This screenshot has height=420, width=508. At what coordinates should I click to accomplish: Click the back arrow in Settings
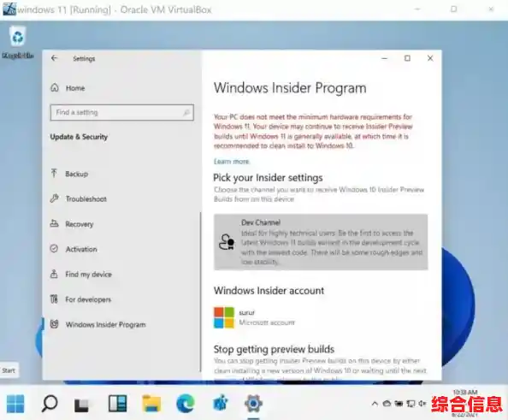[x=54, y=58]
